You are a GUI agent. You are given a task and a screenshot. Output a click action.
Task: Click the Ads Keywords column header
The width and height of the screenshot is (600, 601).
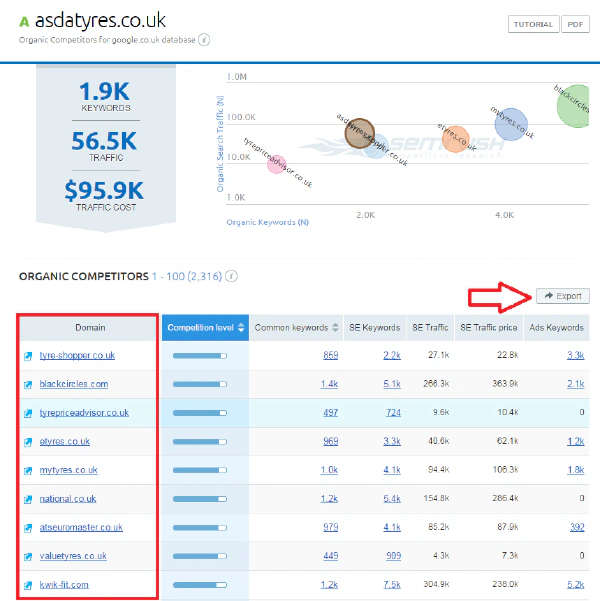tap(556, 328)
